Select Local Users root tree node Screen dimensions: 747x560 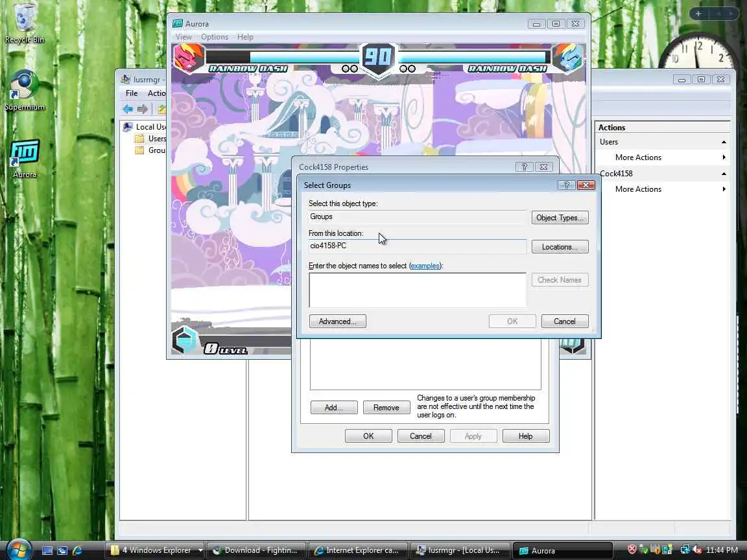pyautogui.click(x=145, y=126)
